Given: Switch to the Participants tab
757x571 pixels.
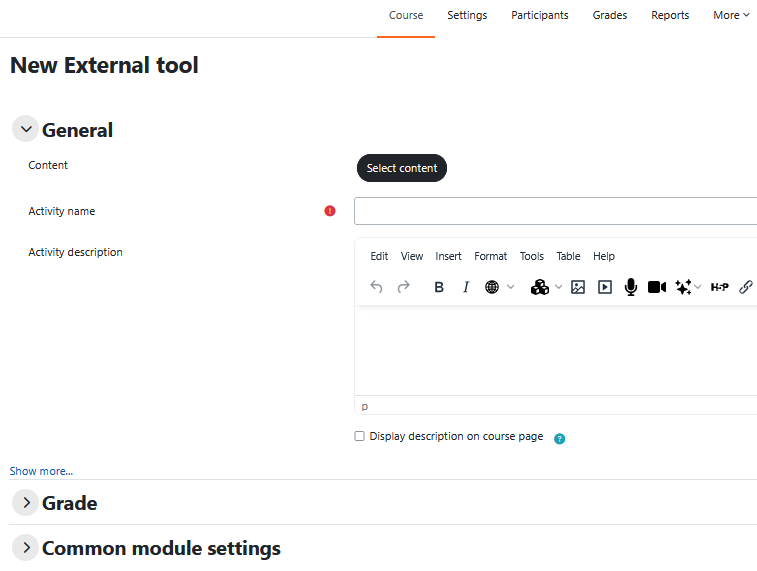Looking at the screenshot, I should [539, 15].
